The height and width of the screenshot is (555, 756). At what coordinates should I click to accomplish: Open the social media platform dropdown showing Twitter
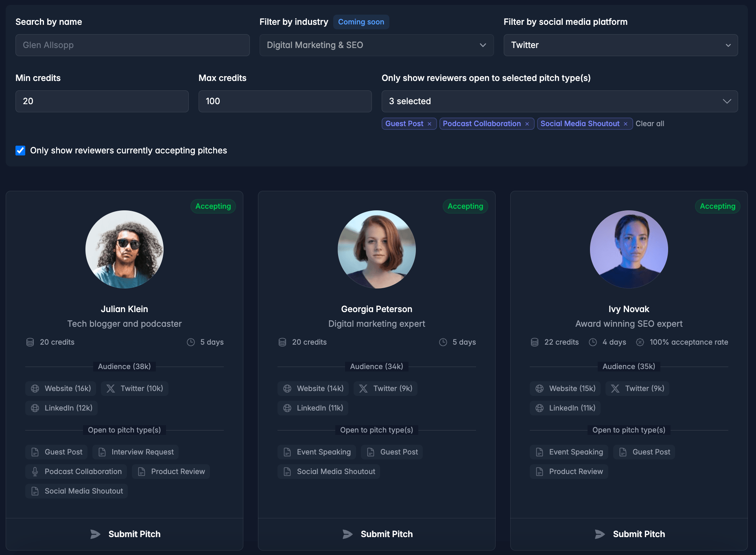pos(621,45)
